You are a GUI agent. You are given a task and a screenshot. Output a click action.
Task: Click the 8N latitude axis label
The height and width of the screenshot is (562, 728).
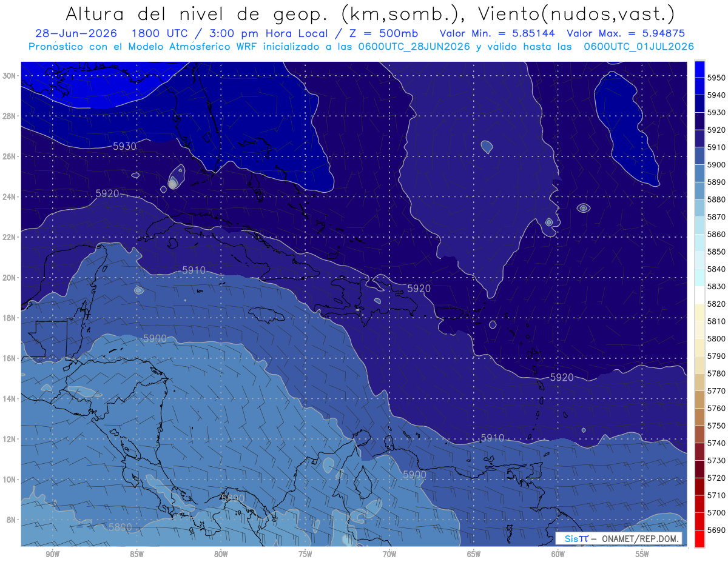[x=11, y=520]
